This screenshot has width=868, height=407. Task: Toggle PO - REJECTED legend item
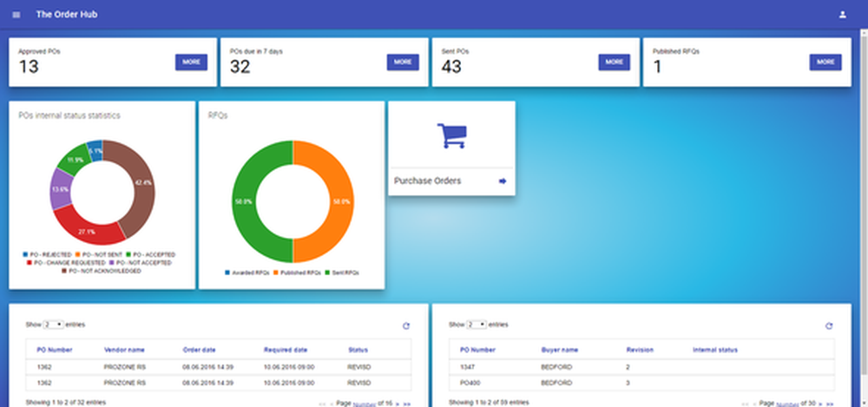coord(48,255)
